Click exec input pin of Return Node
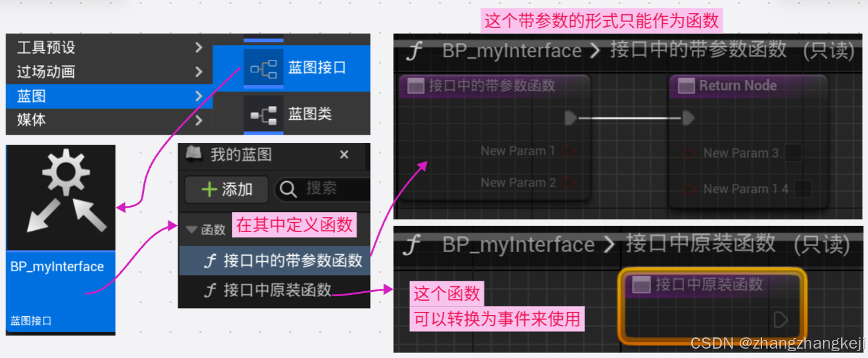Viewport: 868px width, 358px height. [x=688, y=118]
